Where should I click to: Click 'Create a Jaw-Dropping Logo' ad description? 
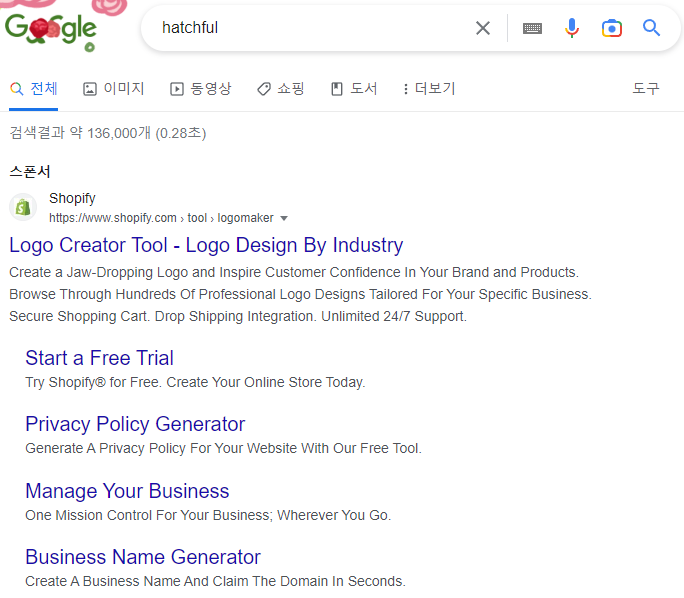point(300,294)
